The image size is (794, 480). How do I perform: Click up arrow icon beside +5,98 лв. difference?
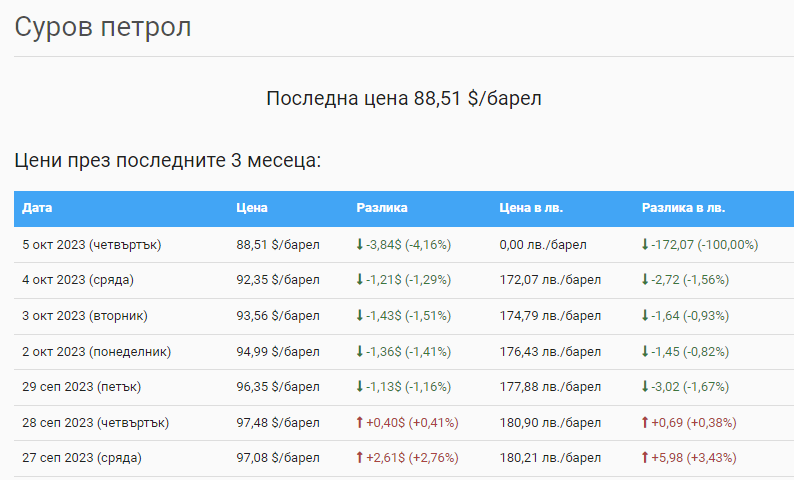[645, 458]
